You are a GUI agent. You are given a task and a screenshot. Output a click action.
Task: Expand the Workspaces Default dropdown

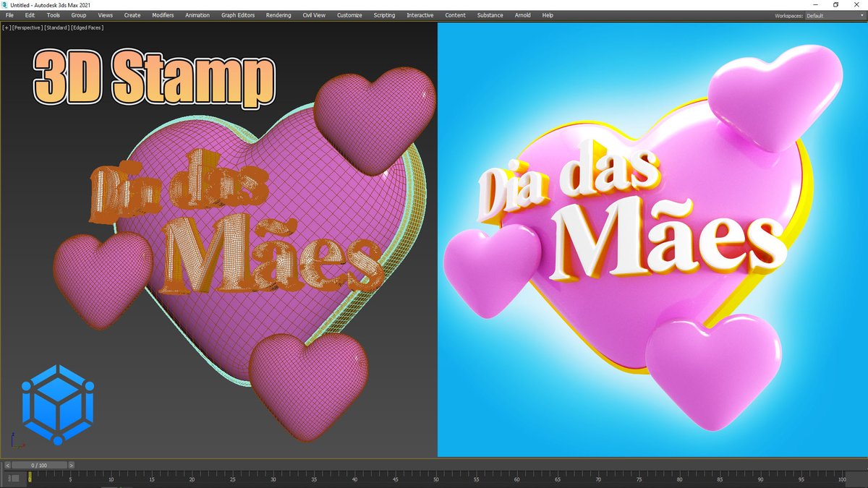point(834,15)
